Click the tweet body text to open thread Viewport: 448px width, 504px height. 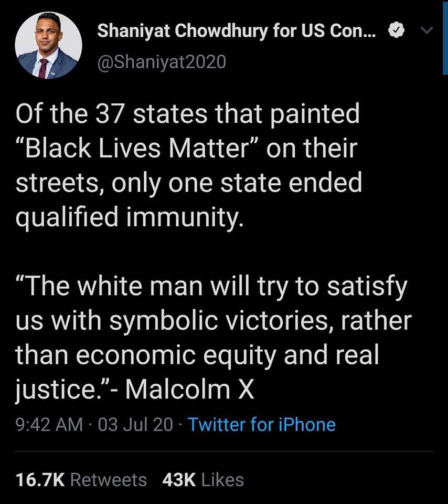(189, 163)
